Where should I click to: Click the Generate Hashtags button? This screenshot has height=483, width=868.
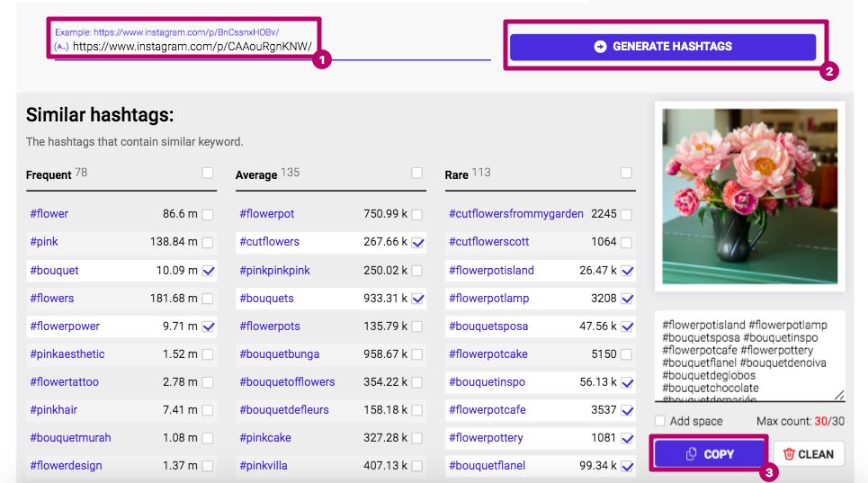663,47
